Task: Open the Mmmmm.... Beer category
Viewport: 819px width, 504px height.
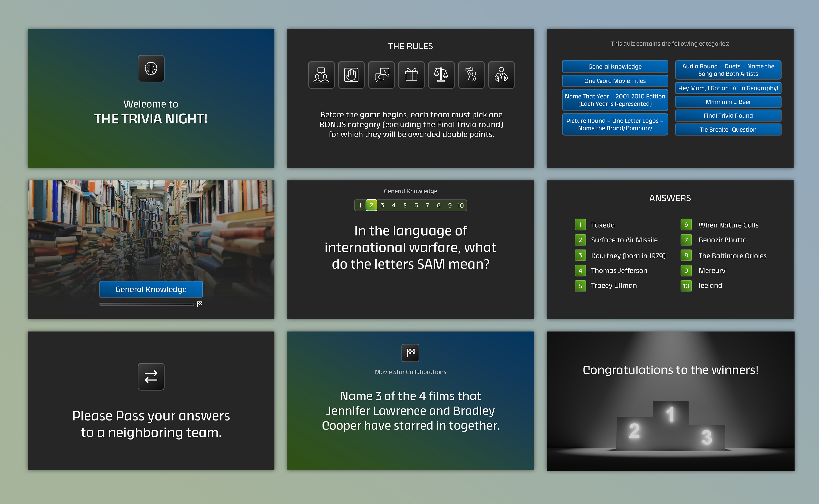Action: point(728,102)
